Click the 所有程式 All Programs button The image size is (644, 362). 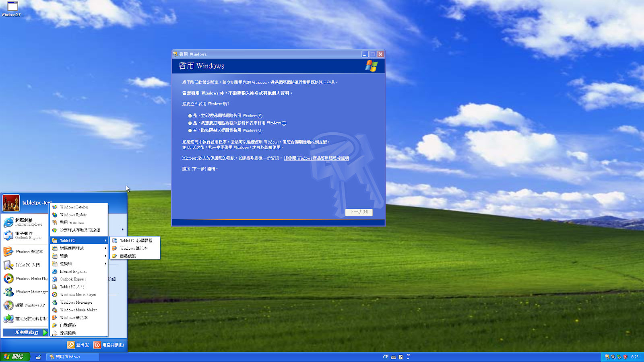click(25, 332)
